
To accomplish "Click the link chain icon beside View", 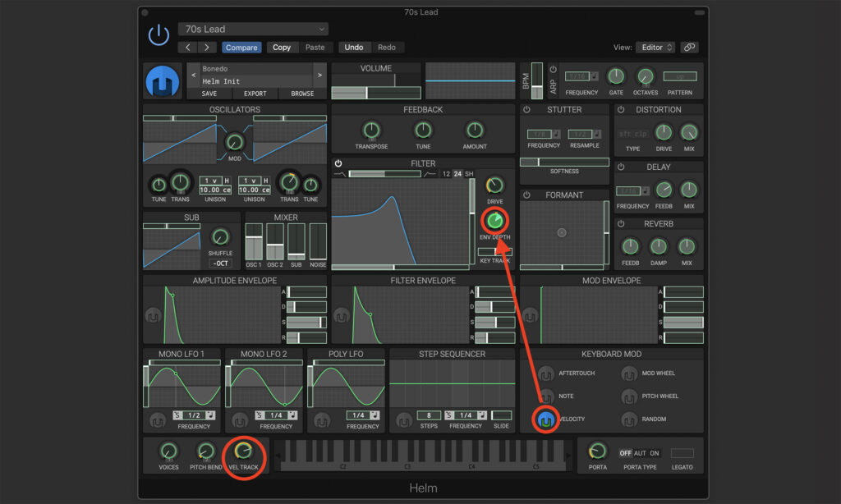I will click(689, 47).
